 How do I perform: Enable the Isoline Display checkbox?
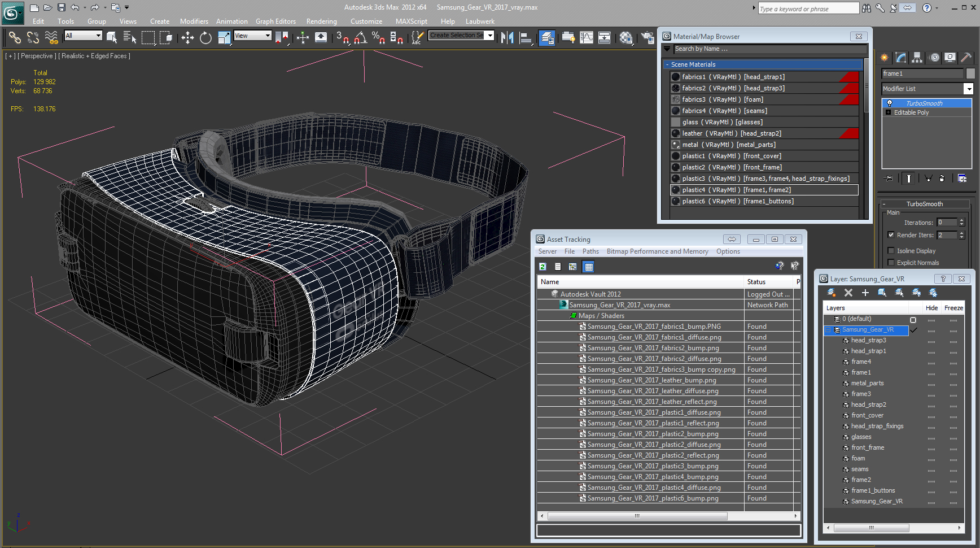pos(891,251)
